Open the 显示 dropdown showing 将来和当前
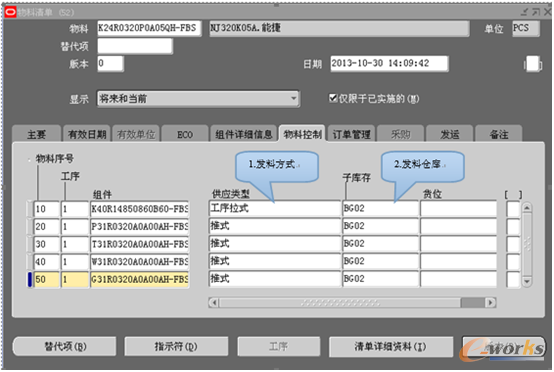Viewport: 554px width, 372px height. click(199, 99)
